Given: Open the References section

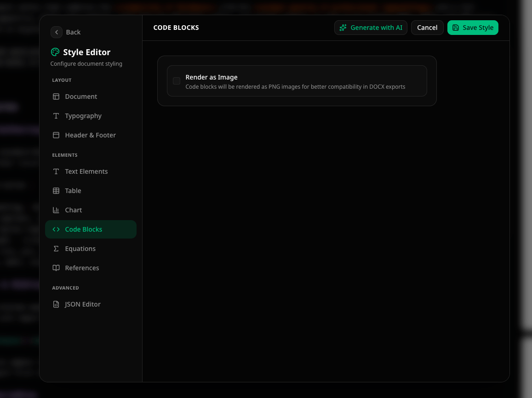Looking at the screenshot, I should coord(91,268).
